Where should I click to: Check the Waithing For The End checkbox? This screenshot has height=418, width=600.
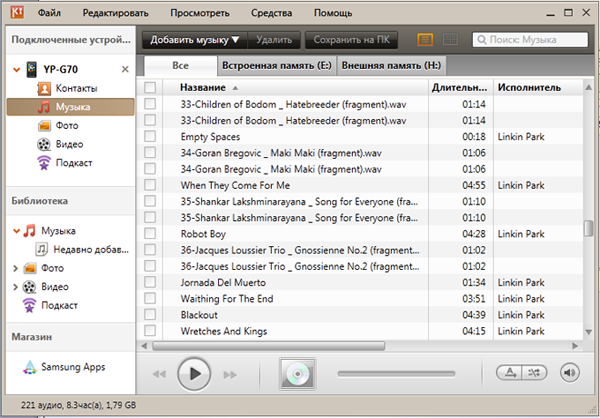pyautogui.click(x=150, y=298)
